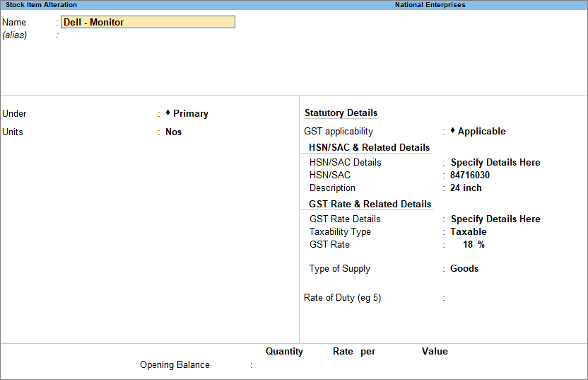Click the per column header
Screen dimensions: 588x380
pos(368,352)
